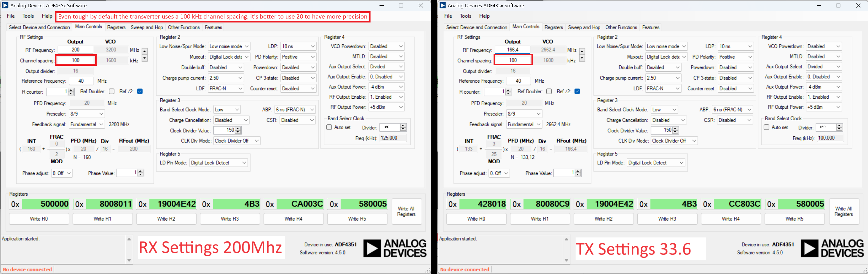The image size is (868, 274).
Task: Click Write R5 button in right window
Action: (x=795, y=219)
